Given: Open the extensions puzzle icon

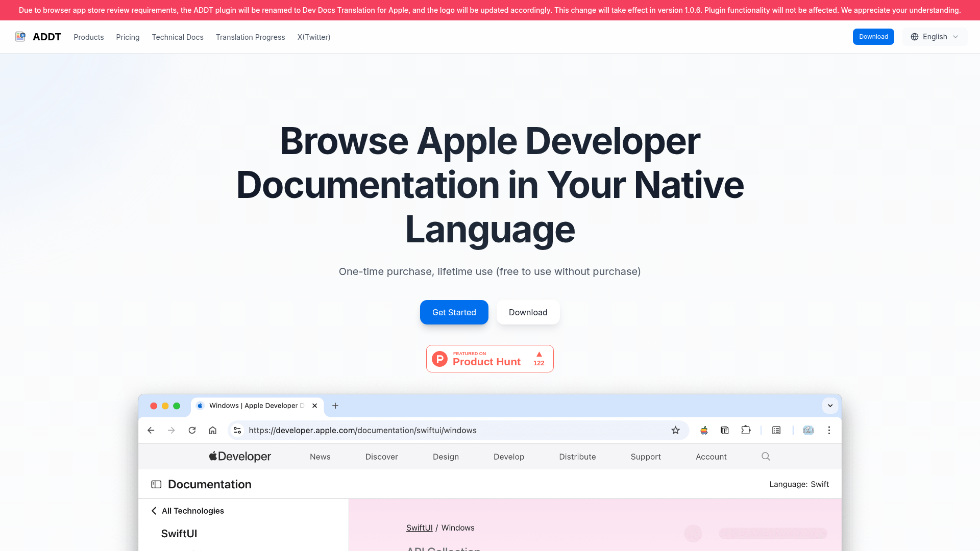Looking at the screenshot, I should [x=746, y=431].
